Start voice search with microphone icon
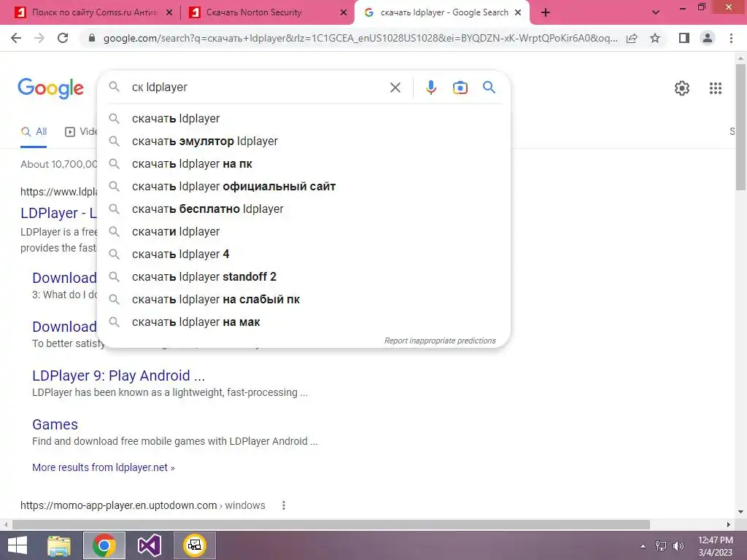This screenshot has width=747, height=560. pyautogui.click(x=430, y=87)
